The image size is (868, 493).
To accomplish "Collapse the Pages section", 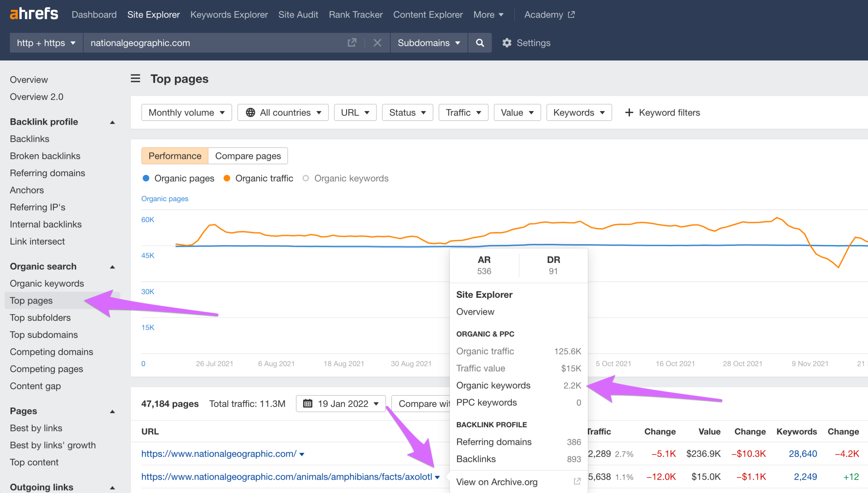I will 113,411.
